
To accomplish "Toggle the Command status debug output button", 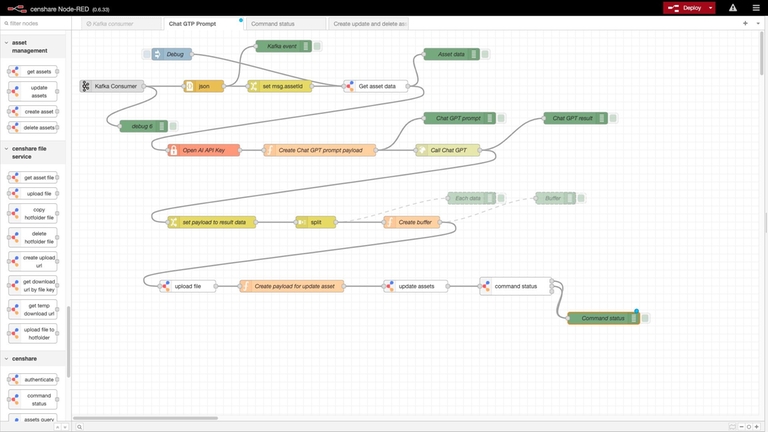I will [x=645, y=318].
